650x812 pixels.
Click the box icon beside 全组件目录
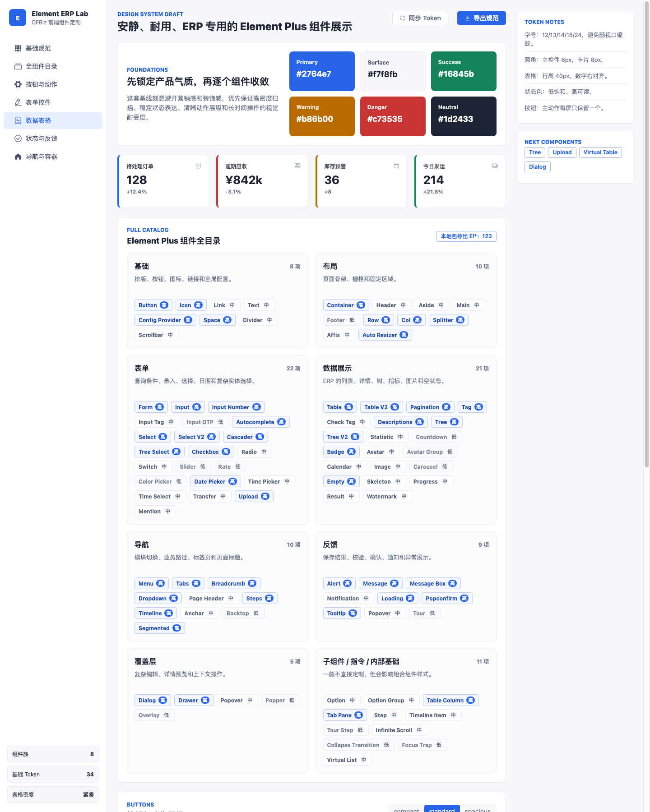(18, 66)
